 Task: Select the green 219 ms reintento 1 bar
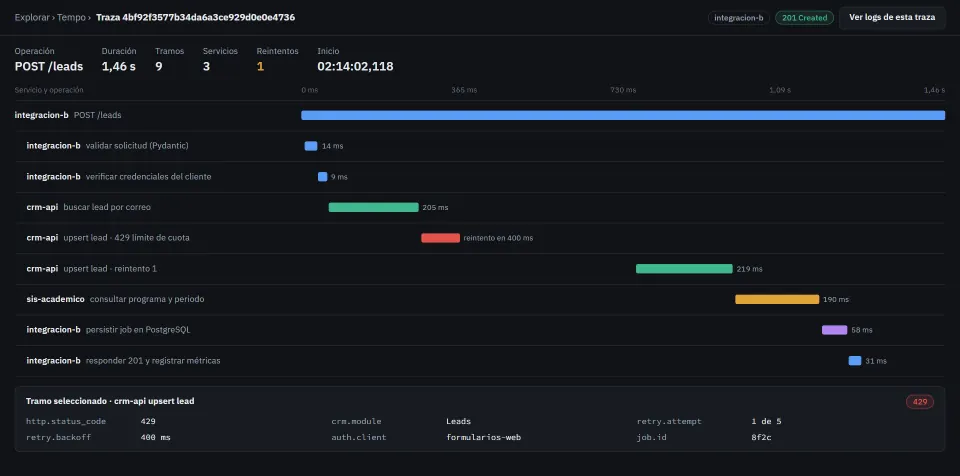coord(684,268)
